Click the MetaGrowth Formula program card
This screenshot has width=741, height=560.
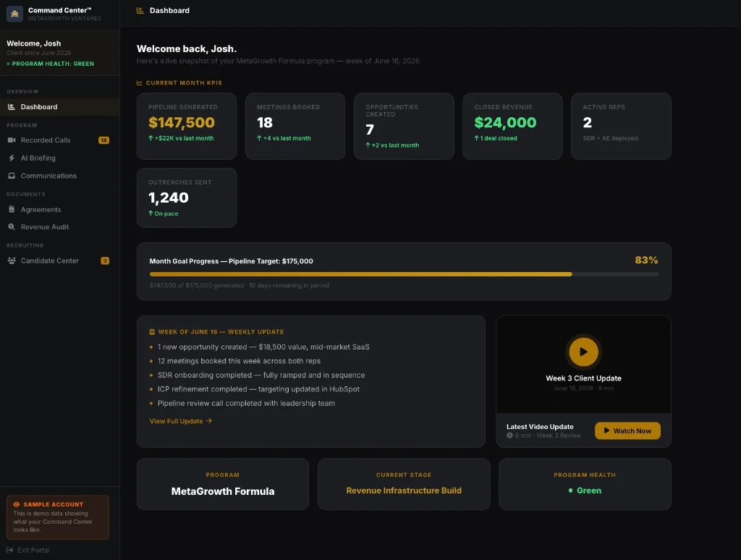click(x=223, y=484)
